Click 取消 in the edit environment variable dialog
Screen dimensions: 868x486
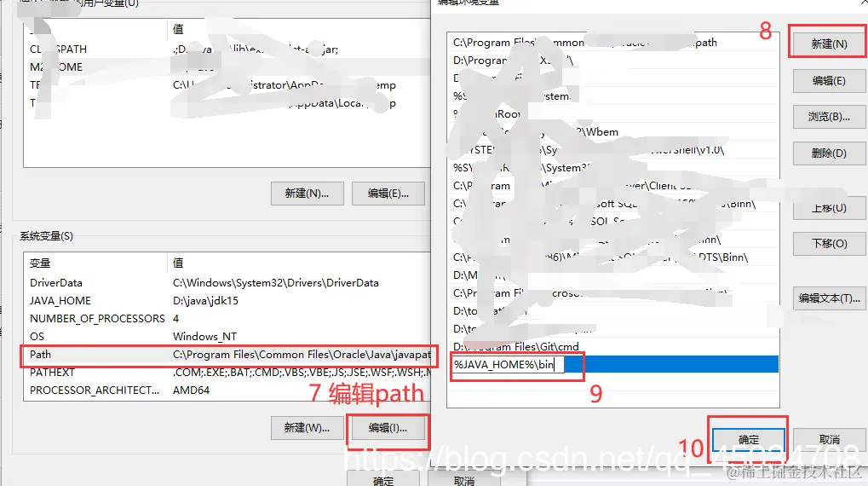point(829,439)
